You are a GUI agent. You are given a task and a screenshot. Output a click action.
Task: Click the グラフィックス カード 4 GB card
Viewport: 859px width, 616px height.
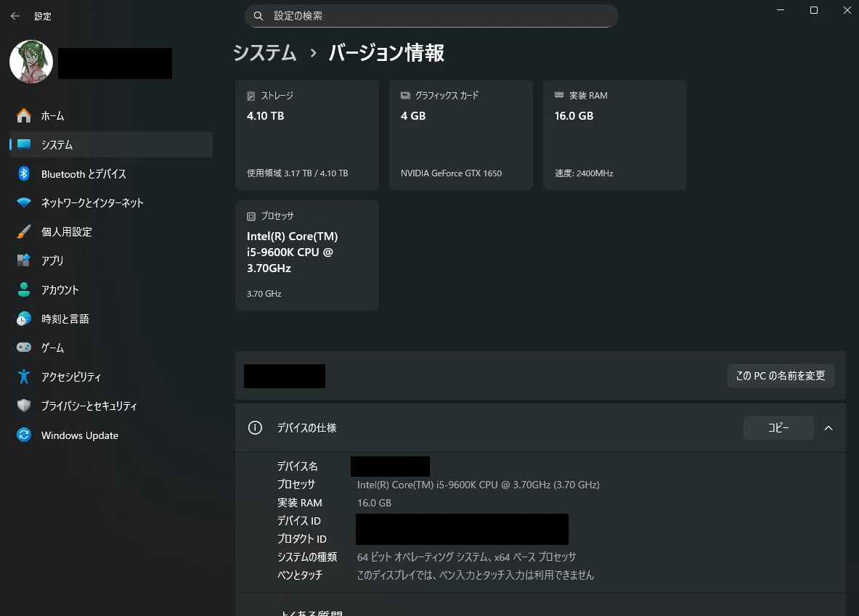pyautogui.click(x=461, y=135)
